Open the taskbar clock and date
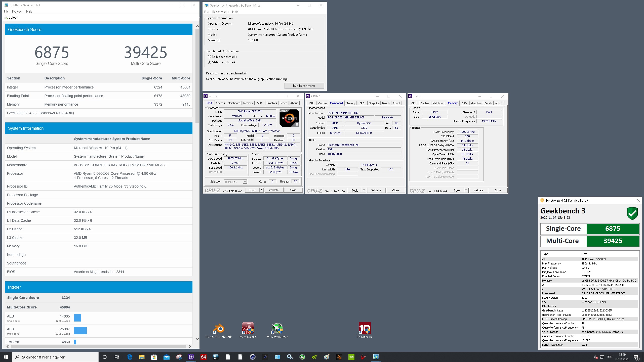644x362 pixels. pos(622,357)
